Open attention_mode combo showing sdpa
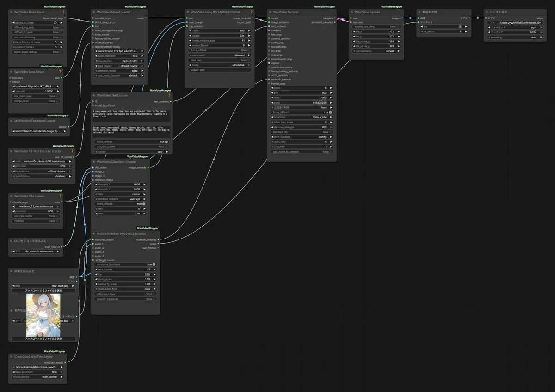Image resolution: width=555 pixels, height=392 pixels. 120,71
